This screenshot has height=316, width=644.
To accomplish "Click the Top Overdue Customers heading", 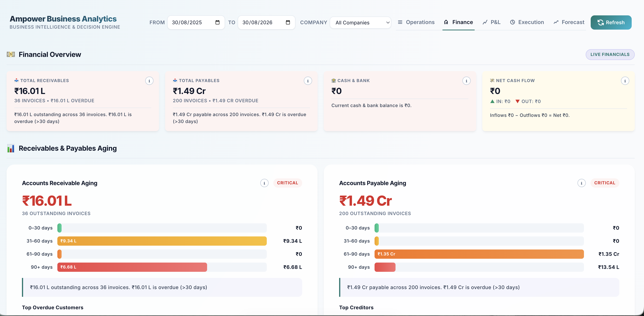I will click(53, 308).
